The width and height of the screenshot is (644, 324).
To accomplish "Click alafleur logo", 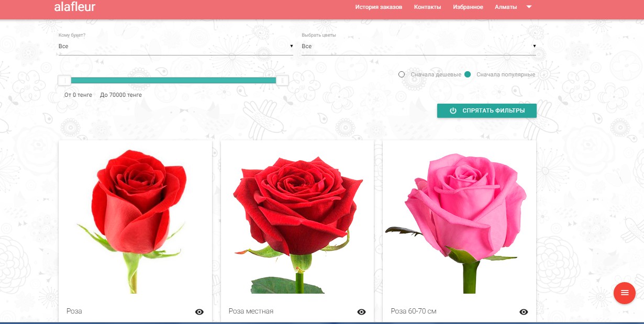I will 74,7.
